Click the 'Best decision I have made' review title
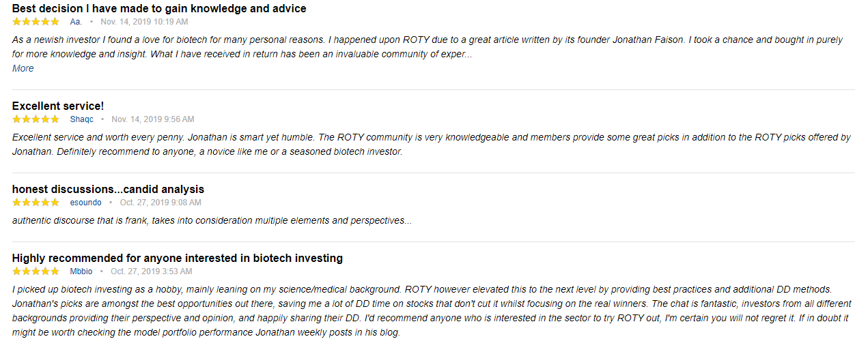 click(x=159, y=9)
